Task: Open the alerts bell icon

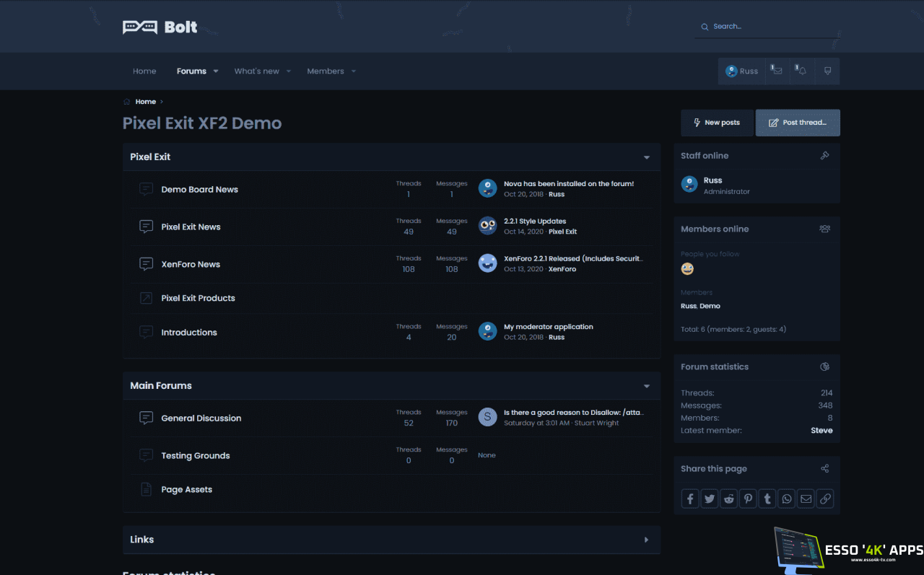Action: (802, 71)
